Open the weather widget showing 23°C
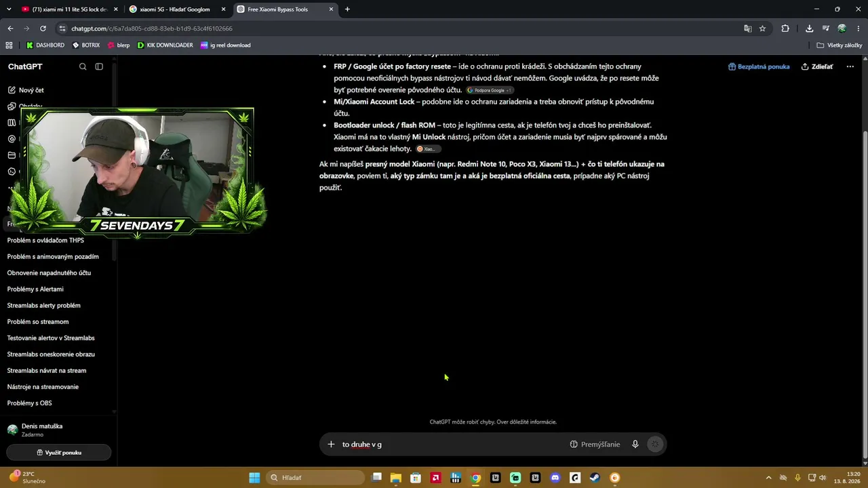The image size is (868, 488). pos(27,477)
